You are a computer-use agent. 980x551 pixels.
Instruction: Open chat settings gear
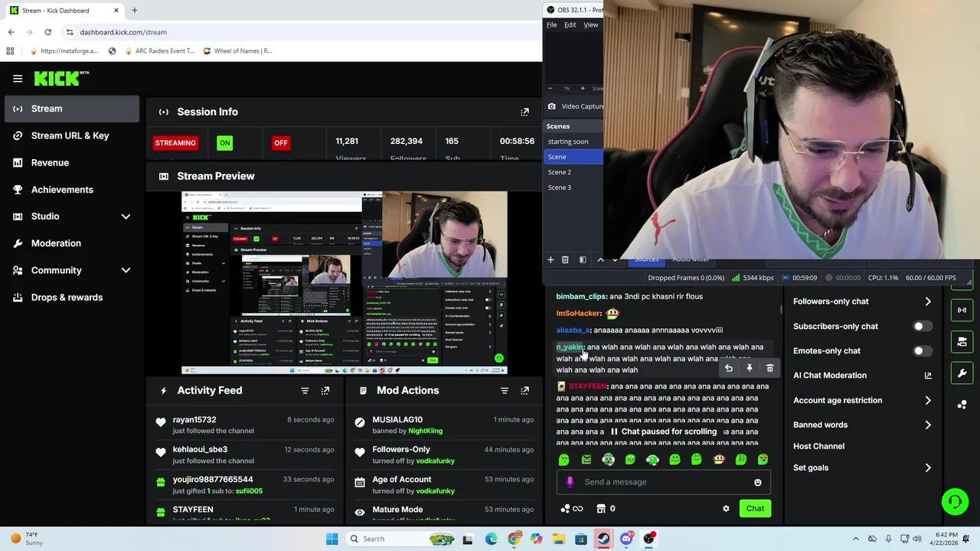tap(726, 508)
